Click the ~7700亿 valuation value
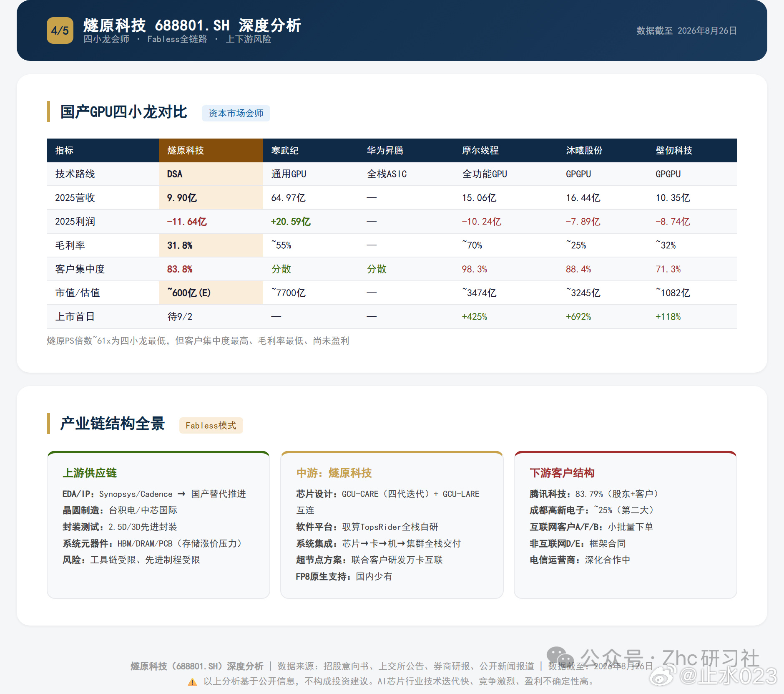Image resolution: width=784 pixels, height=694 pixels. [289, 293]
